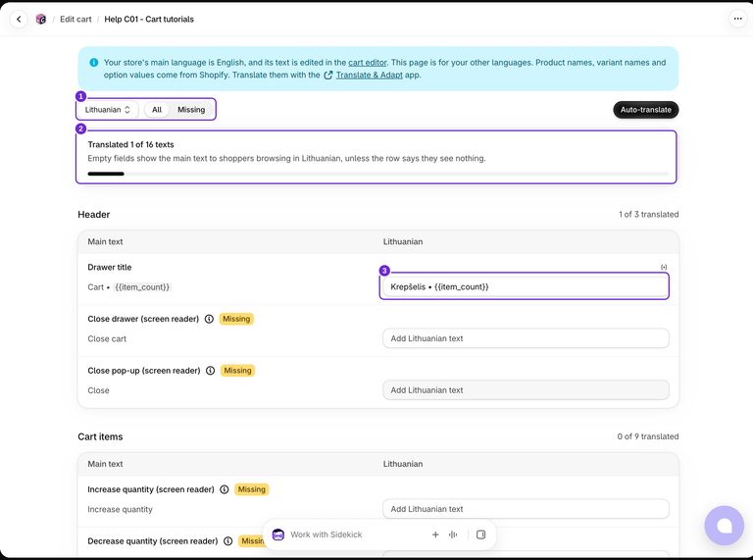The width and height of the screenshot is (753, 560).
Task: Click the Header section heading
Action: (x=94, y=215)
